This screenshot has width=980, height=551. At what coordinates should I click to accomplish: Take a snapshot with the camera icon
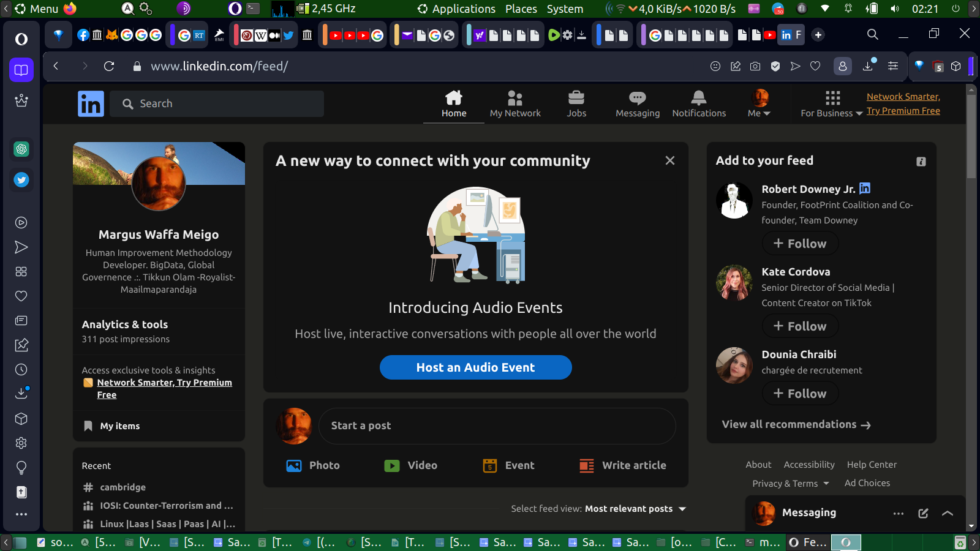(x=755, y=66)
